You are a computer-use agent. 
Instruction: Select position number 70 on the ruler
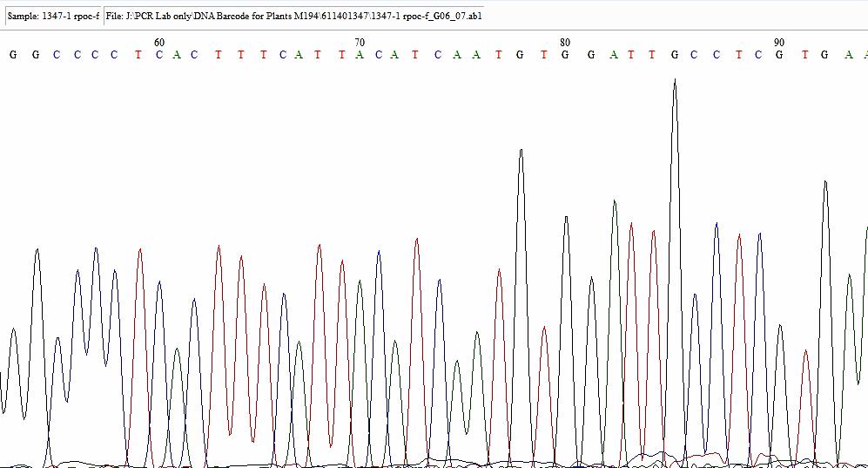(360, 43)
